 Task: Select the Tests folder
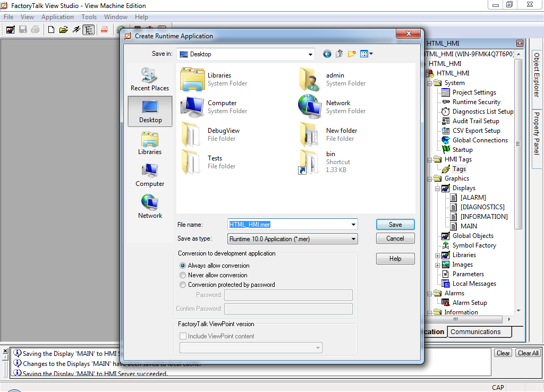click(208, 162)
